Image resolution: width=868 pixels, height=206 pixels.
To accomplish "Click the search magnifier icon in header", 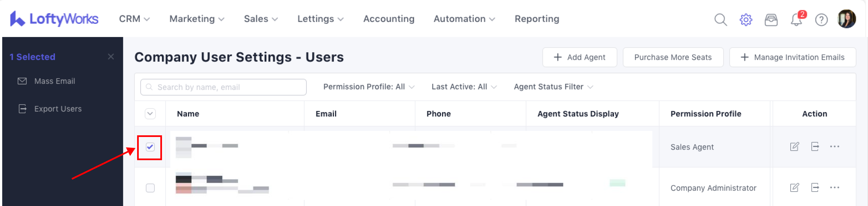I will (x=720, y=20).
